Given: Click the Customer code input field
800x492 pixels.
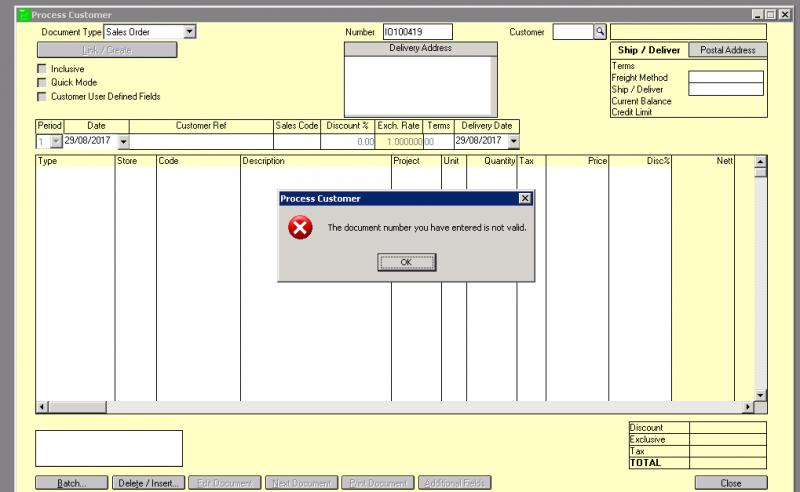Looking at the screenshot, I should click(x=572, y=32).
